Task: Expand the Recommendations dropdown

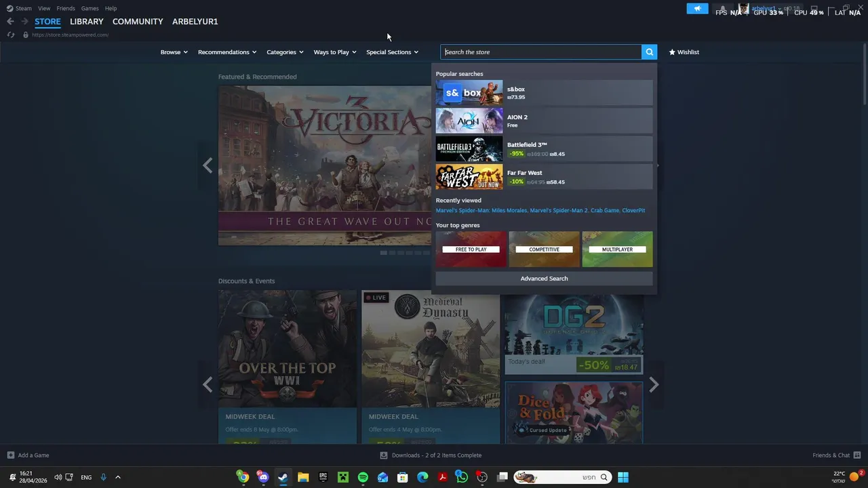Action: click(x=227, y=52)
